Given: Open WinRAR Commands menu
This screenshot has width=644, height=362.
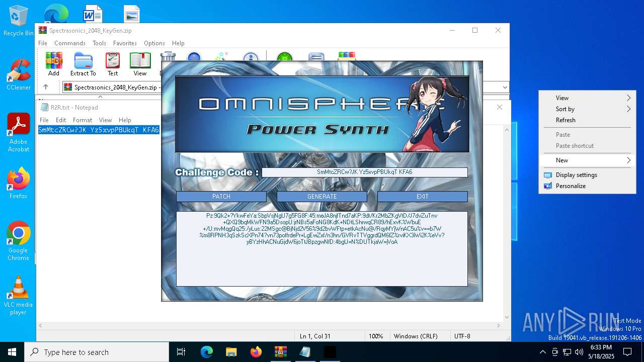Looking at the screenshot, I should pos(70,43).
